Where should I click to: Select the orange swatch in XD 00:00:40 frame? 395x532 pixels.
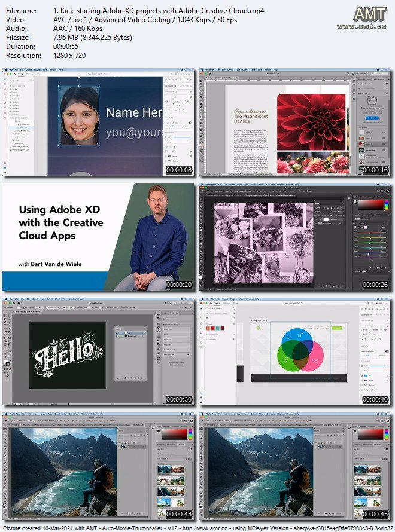[x=208, y=328]
